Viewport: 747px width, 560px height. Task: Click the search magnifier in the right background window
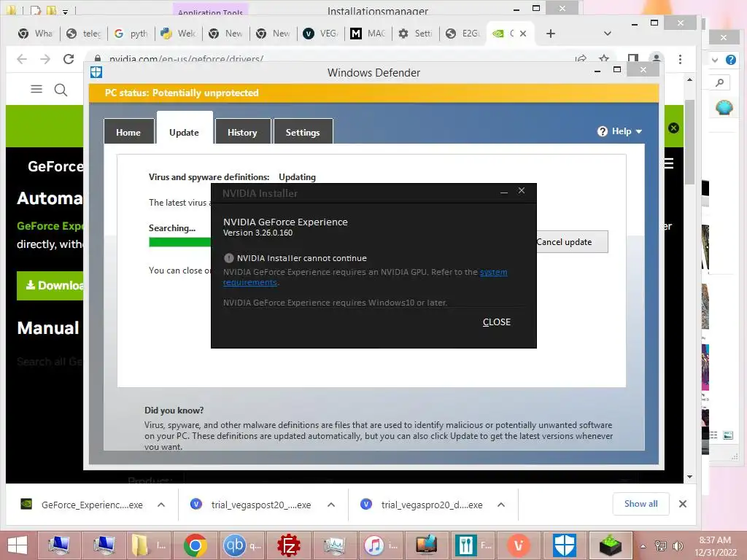coord(720,82)
